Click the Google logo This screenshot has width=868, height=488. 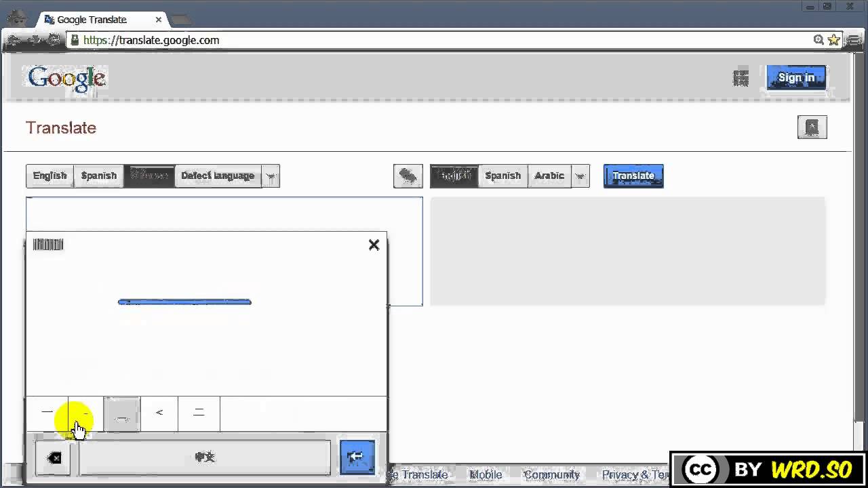click(x=66, y=78)
